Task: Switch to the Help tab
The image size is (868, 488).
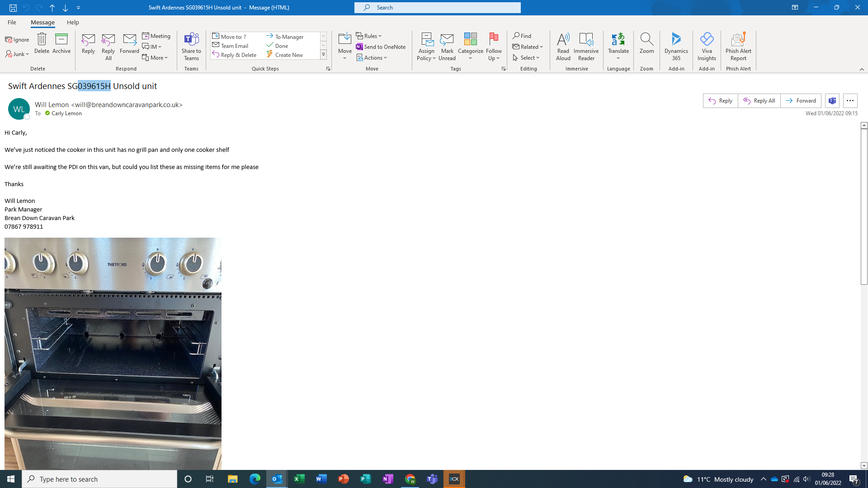Action: click(73, 22)
